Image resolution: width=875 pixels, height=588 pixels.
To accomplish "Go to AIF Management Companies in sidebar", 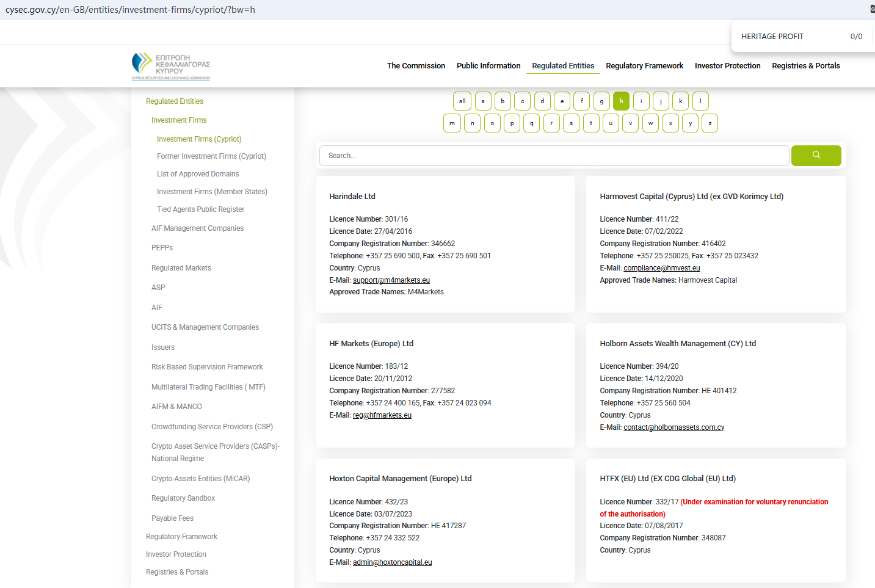I will (197, 228).
